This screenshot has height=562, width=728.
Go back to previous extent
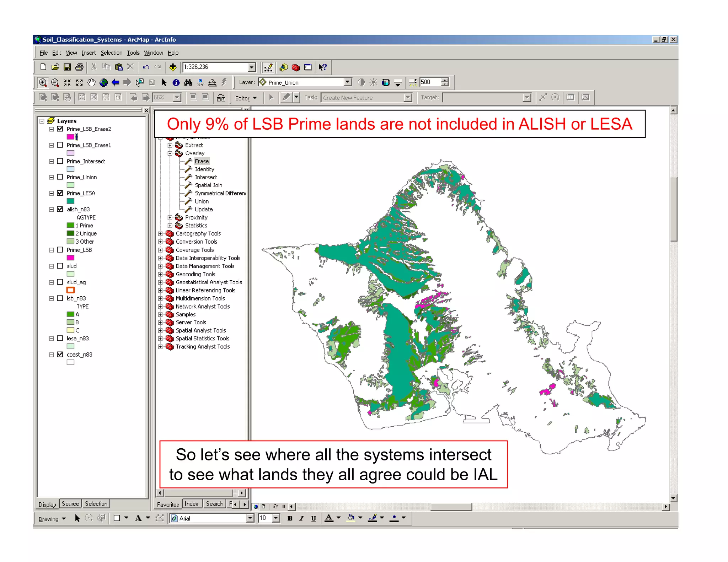(x=115, y=82)
